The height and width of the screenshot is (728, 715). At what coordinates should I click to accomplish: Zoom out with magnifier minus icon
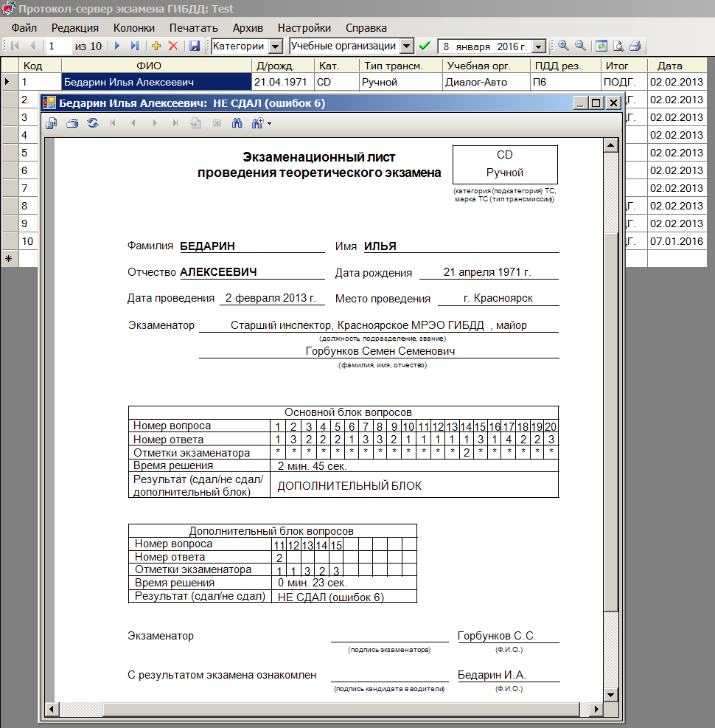click(580, 46)
